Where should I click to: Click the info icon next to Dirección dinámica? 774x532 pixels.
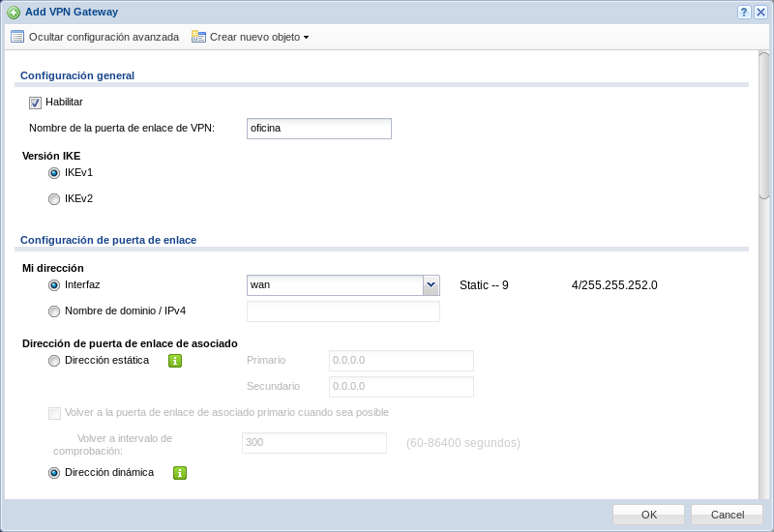pyautogui.click(x=180, y=473)
